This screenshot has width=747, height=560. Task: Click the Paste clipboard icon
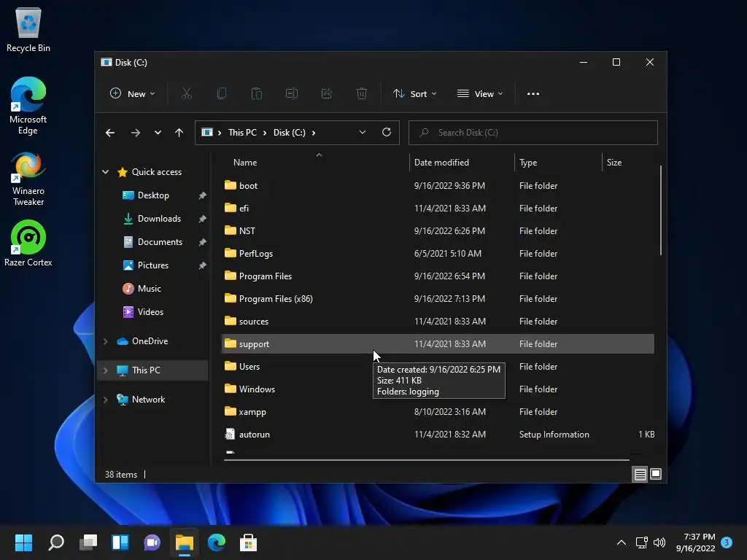256,94
